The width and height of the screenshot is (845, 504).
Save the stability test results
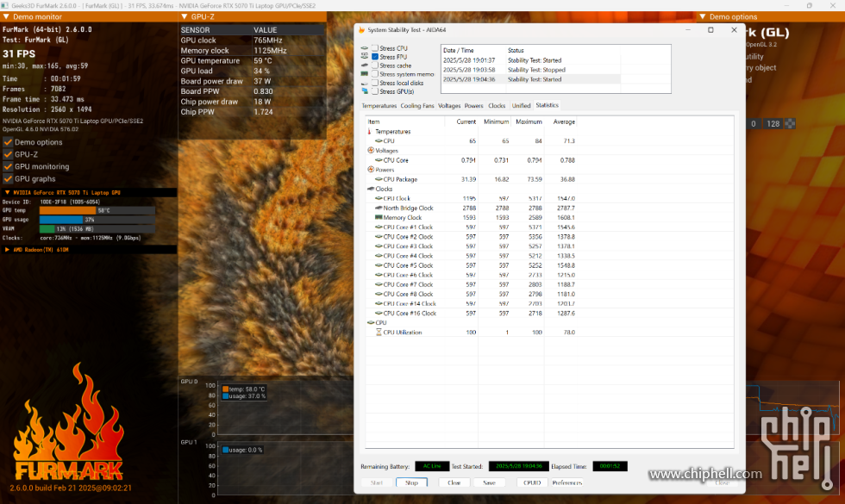coord(490,482)
